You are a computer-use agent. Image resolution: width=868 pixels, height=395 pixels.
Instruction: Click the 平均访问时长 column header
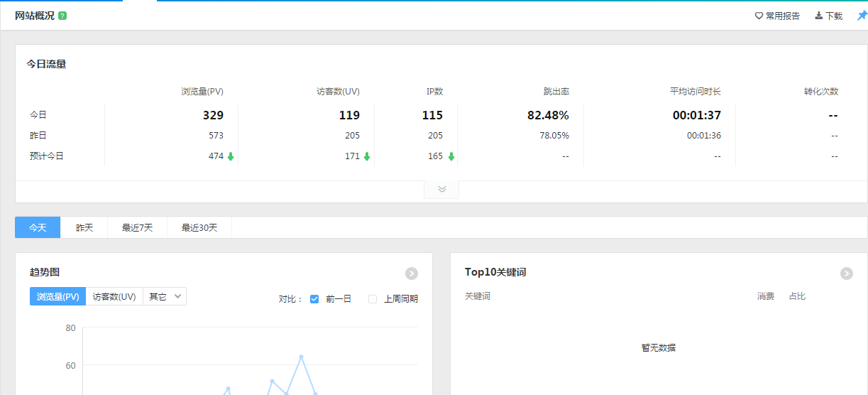pyautogui.click(x=696, y=92)
